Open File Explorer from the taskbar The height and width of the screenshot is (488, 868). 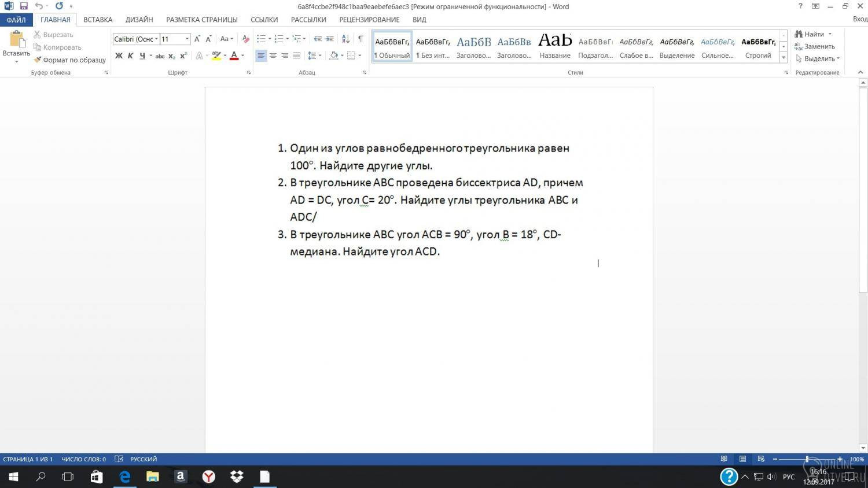click(x=152, y=476)
